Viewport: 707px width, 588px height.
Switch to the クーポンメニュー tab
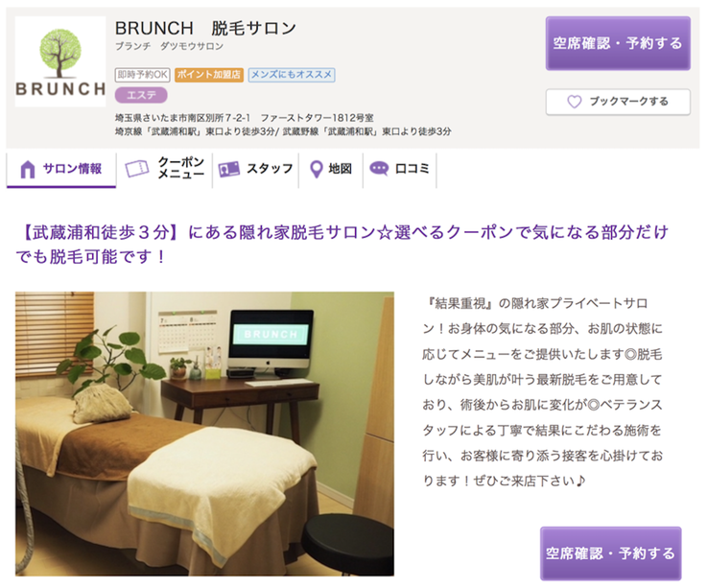(165, 170)
